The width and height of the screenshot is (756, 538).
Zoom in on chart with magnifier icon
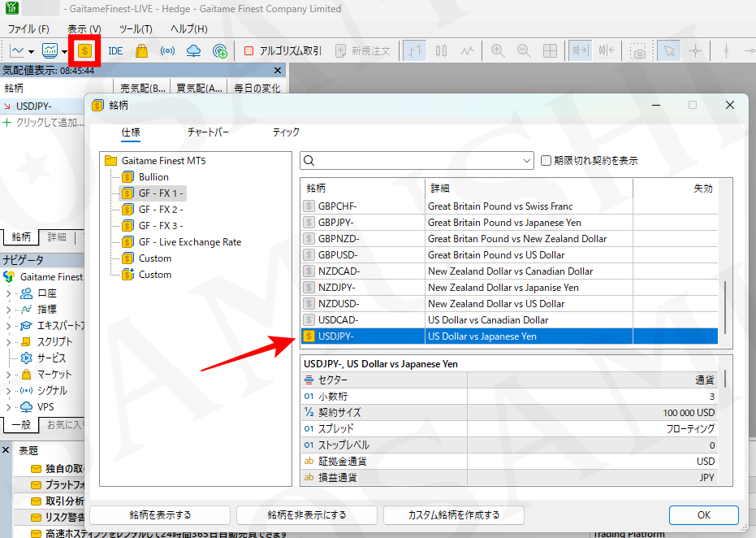[498, 50]
